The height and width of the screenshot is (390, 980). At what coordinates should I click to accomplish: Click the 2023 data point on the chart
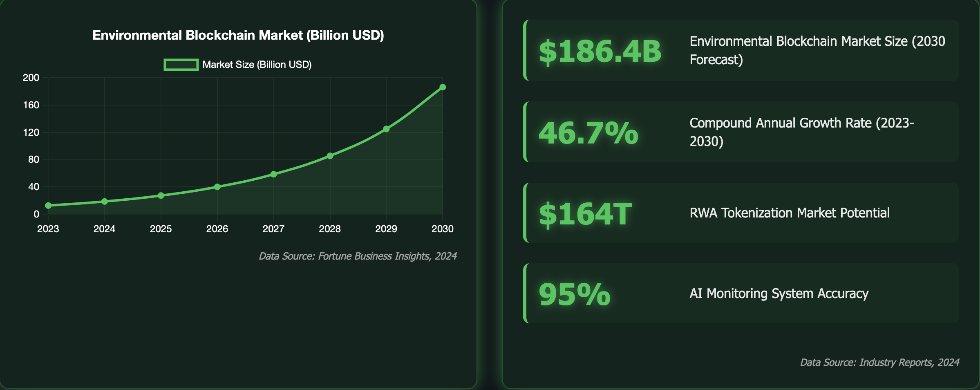coord(48,206)
